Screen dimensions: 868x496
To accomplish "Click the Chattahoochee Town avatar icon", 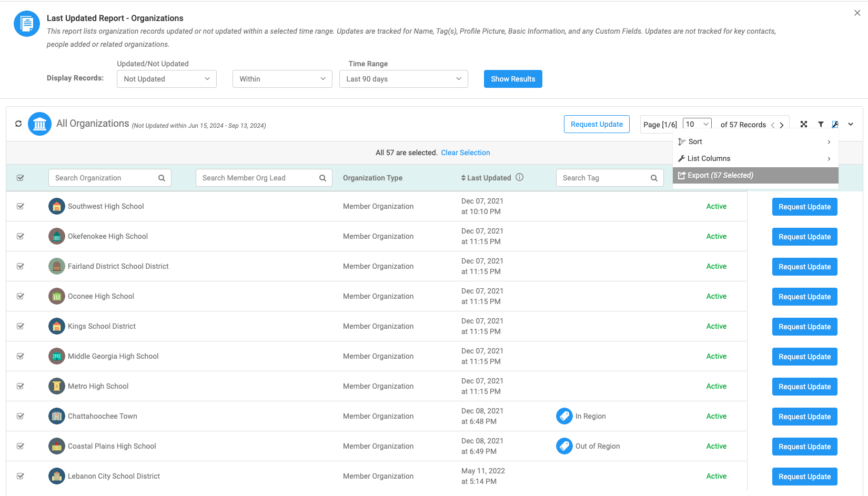I will (x=57, y=416).
